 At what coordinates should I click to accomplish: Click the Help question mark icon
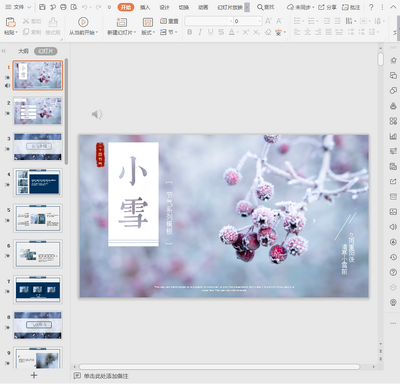click(x=371, y=7)
